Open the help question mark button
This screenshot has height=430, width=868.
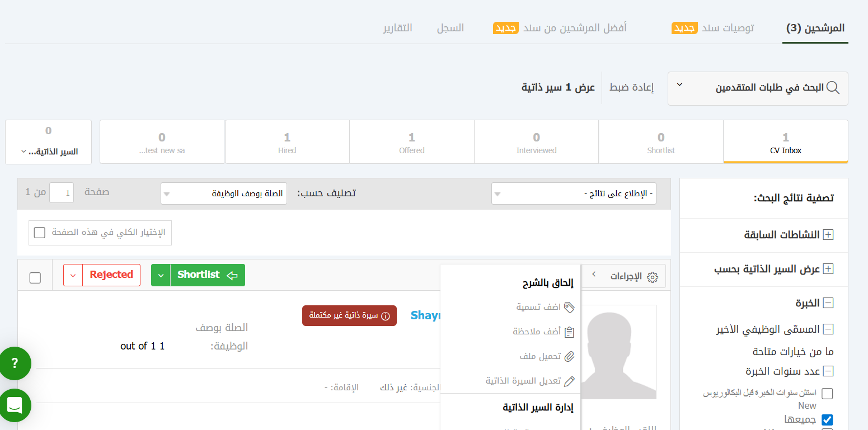point(15,363)
